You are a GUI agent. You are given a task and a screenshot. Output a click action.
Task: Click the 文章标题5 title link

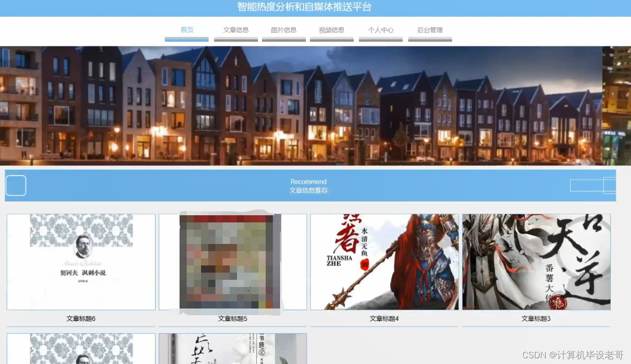coord(233,319)
